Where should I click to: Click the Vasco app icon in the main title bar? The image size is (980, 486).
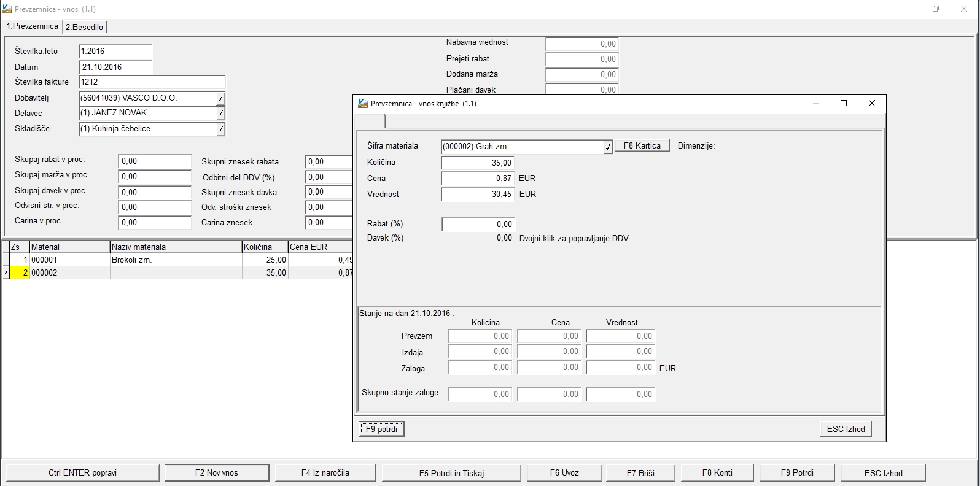(7, 9)
